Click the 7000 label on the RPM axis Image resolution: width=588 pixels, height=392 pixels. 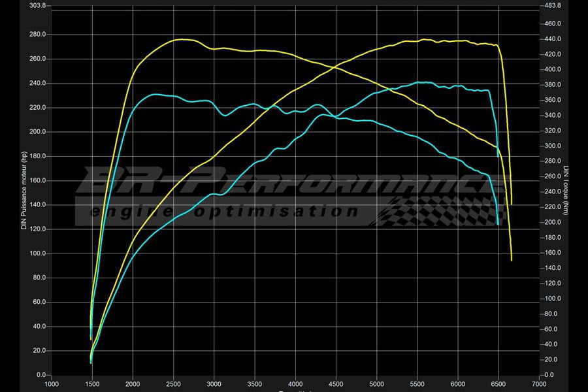[540, 384]
